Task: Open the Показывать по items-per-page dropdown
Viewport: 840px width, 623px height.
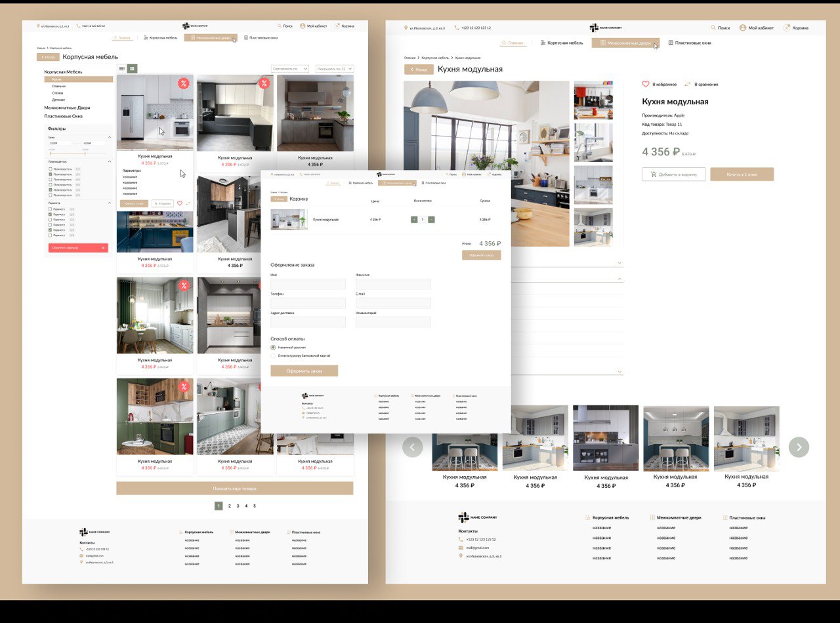Action: coord(335,68)
